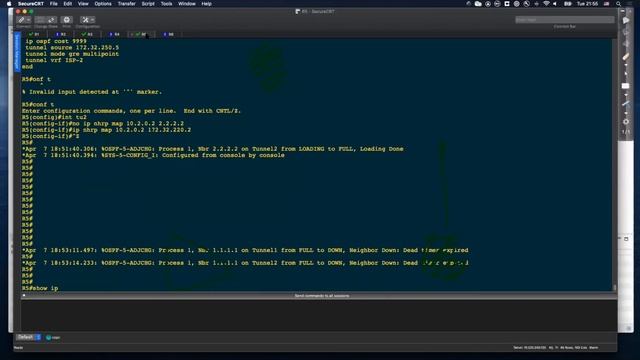Click the 'tunnel mode gre multipoint' line
Image resolution: width=640 pixels, height=360 pixels.
72,54
